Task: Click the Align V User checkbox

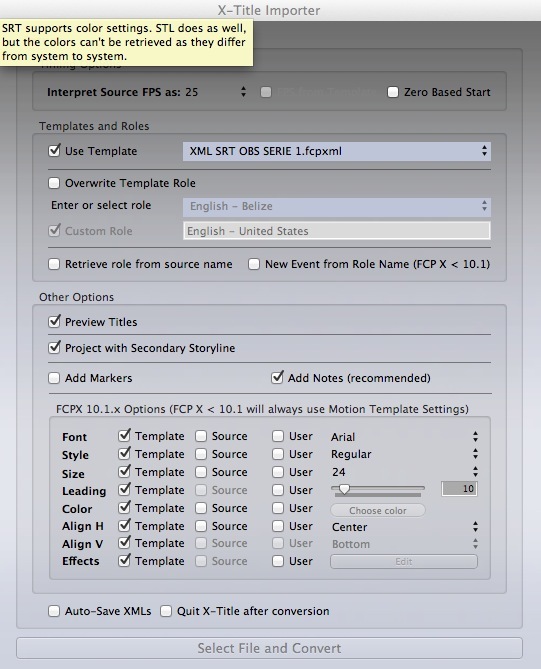Action: click(x=278, y=543)
